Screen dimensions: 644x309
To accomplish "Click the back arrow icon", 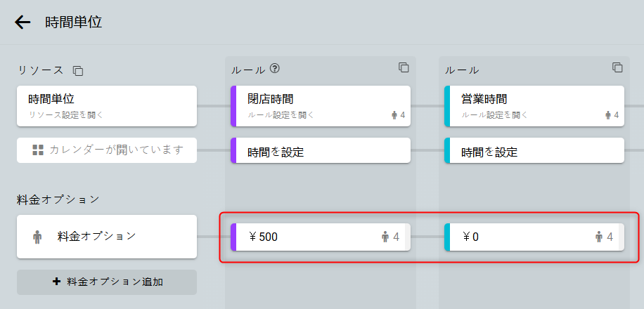I will click(22, 22).
